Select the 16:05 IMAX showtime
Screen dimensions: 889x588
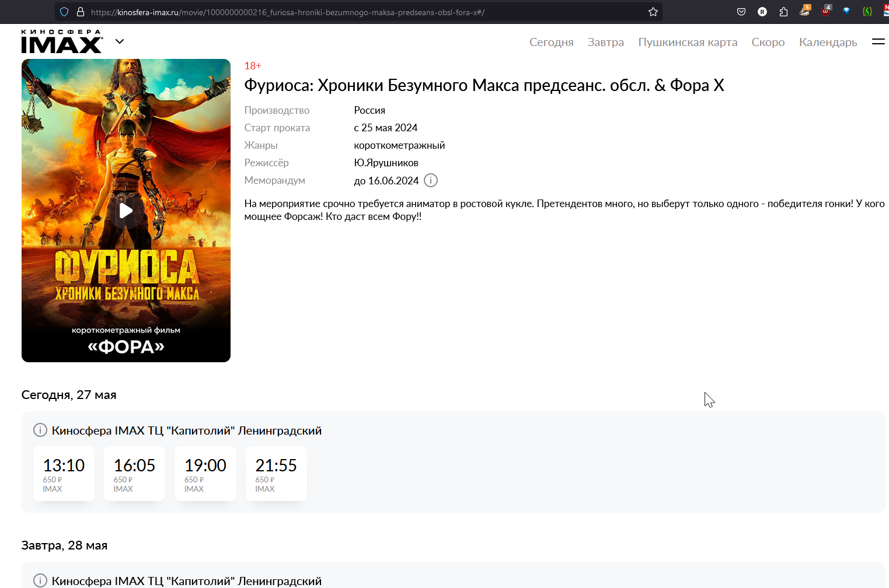(x=134, y=474)
